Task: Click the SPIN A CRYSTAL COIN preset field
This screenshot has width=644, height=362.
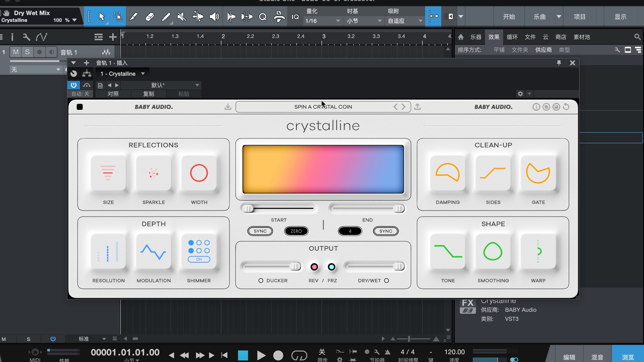Action: coord(323,107)
